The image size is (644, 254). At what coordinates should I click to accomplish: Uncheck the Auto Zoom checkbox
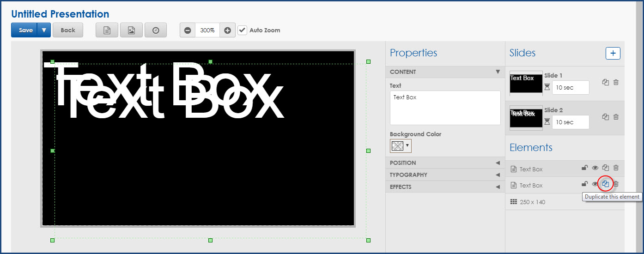point(242,30)
